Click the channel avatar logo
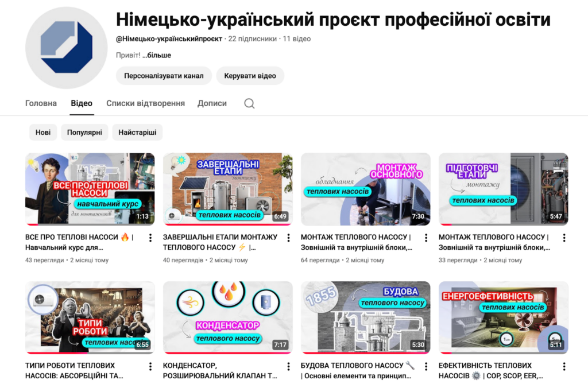588x384 pixels. point(67,48)
